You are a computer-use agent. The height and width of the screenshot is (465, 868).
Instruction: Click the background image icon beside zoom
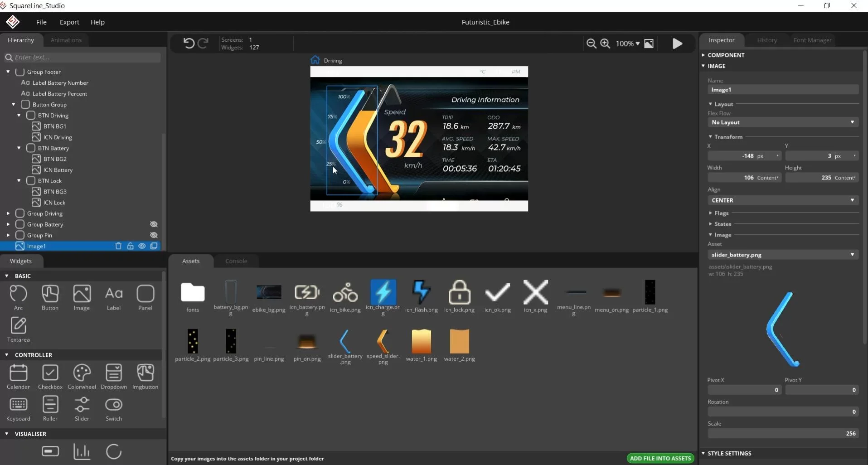[x=649, y=44]
